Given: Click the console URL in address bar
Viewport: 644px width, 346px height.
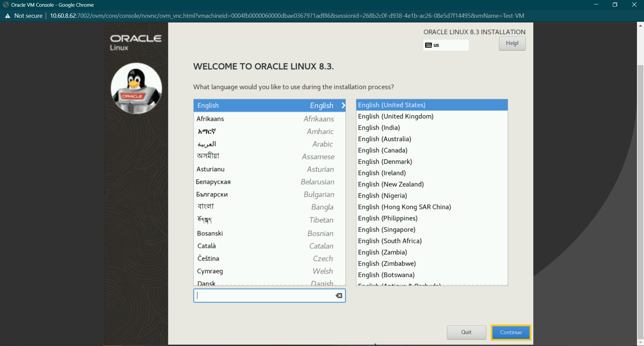Looking at the screenshot, I should click(x=287, y=16).
